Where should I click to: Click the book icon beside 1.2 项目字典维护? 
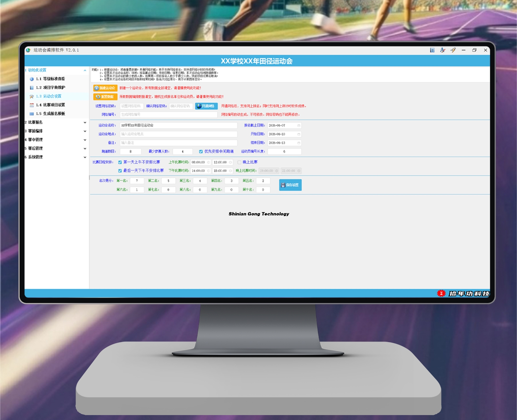coord(32,88)
